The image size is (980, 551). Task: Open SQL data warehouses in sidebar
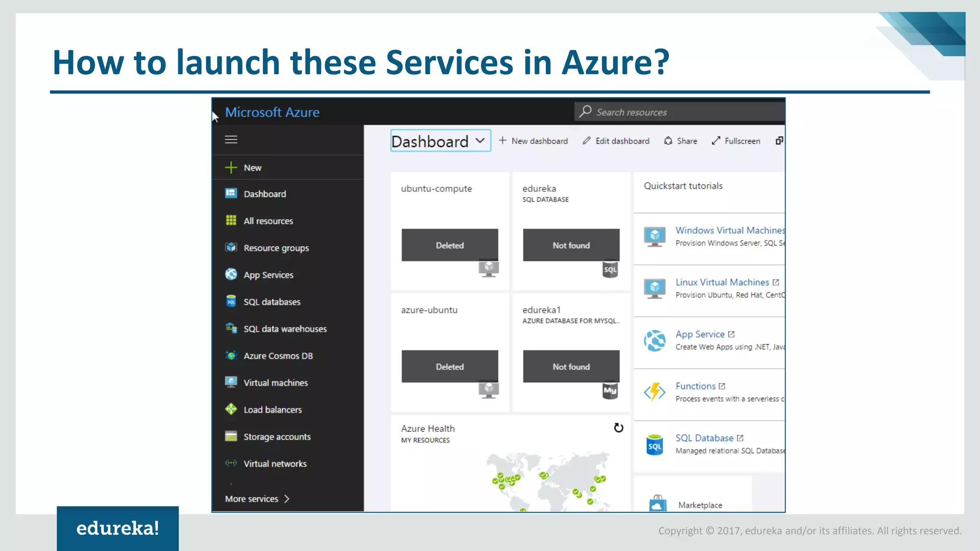(x=288, y=329)
